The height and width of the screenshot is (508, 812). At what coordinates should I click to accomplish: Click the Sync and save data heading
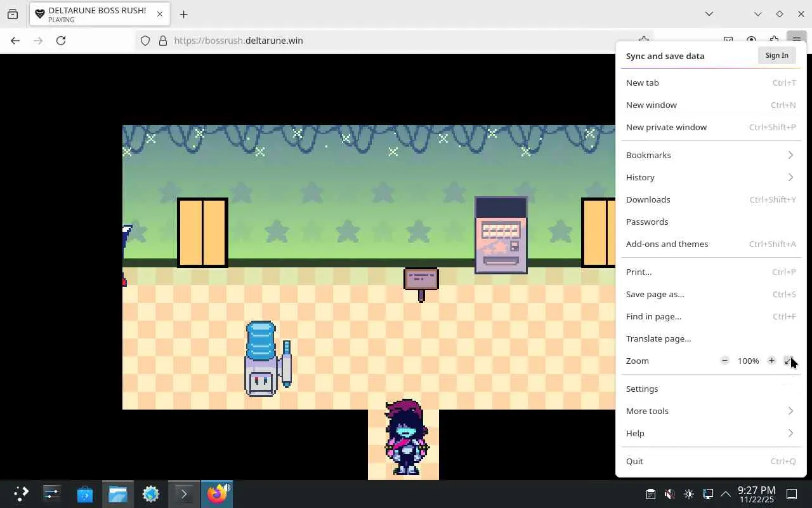[665, 56]
